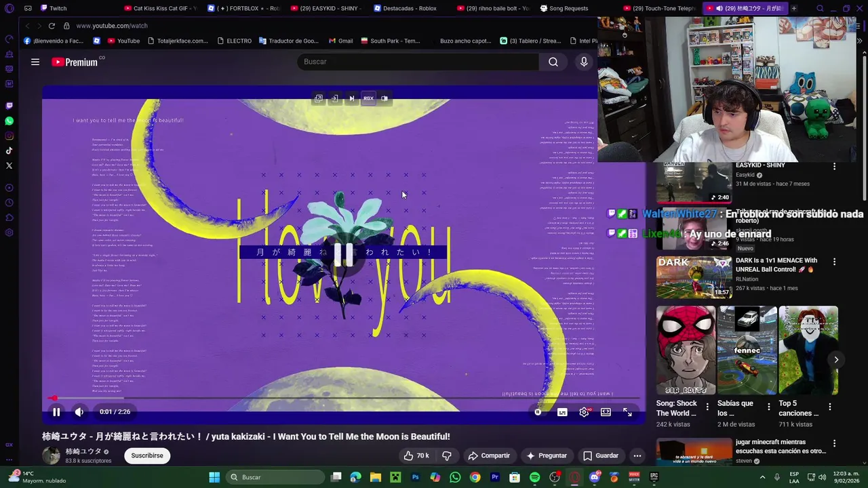Enter fullscreen mode in the player

pyautogui.click(x=627, y=411)
